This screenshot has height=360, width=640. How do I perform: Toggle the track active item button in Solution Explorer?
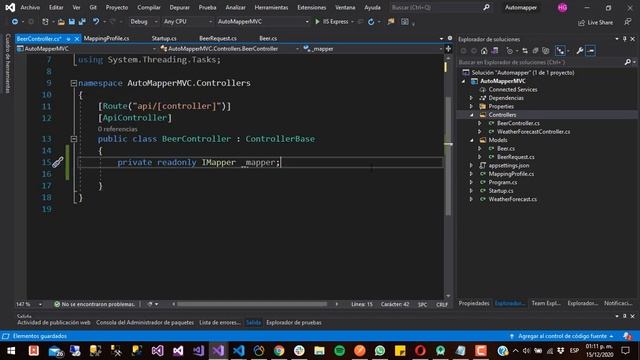pos(560,51)
